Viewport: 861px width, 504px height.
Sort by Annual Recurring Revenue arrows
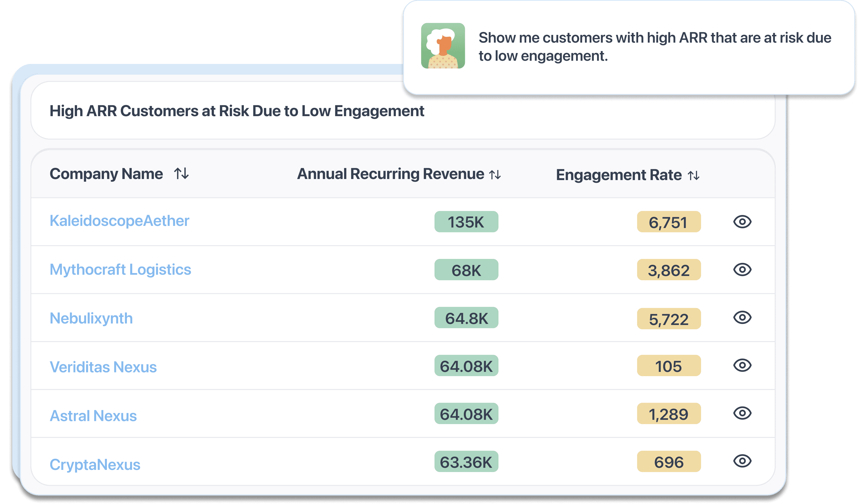tap(495, 175)
